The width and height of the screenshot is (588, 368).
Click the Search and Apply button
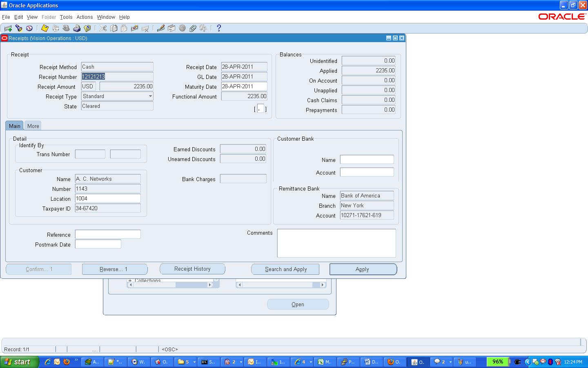coord(285,269)
